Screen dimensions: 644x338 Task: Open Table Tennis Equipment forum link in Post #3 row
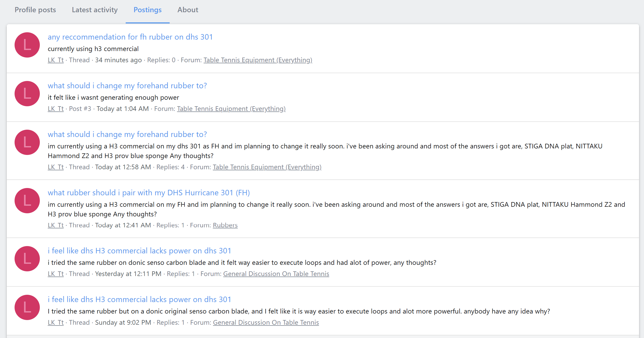[x=231, y=109]
